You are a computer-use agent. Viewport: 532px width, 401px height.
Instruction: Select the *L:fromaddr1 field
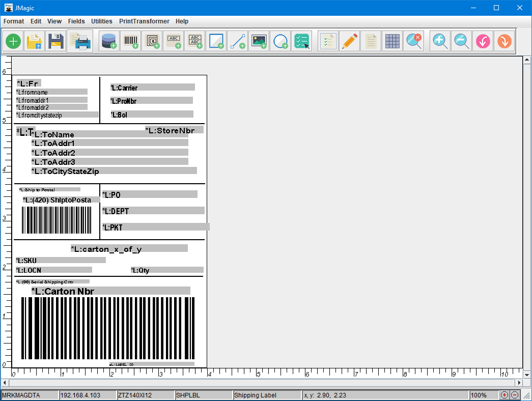point(52,100)
